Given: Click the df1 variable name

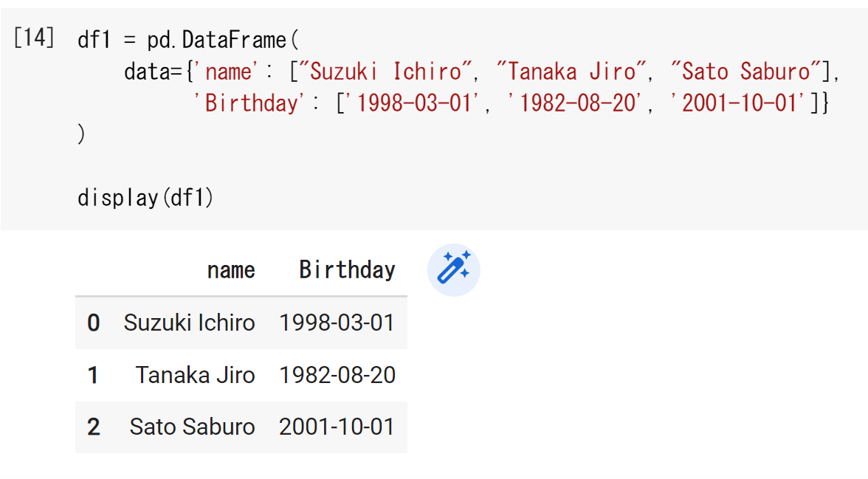Looking at the screenshot, I should [93, 39].
